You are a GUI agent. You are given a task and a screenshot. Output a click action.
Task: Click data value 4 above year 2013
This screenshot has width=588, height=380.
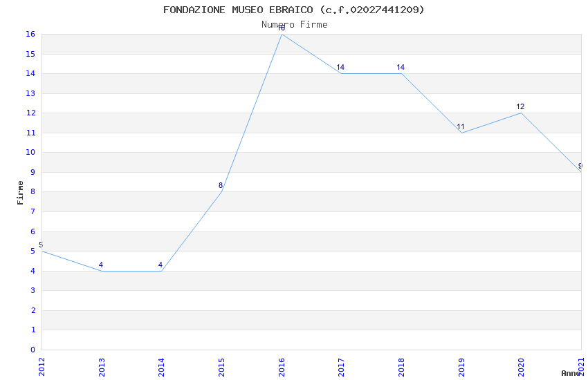point(101,265)
